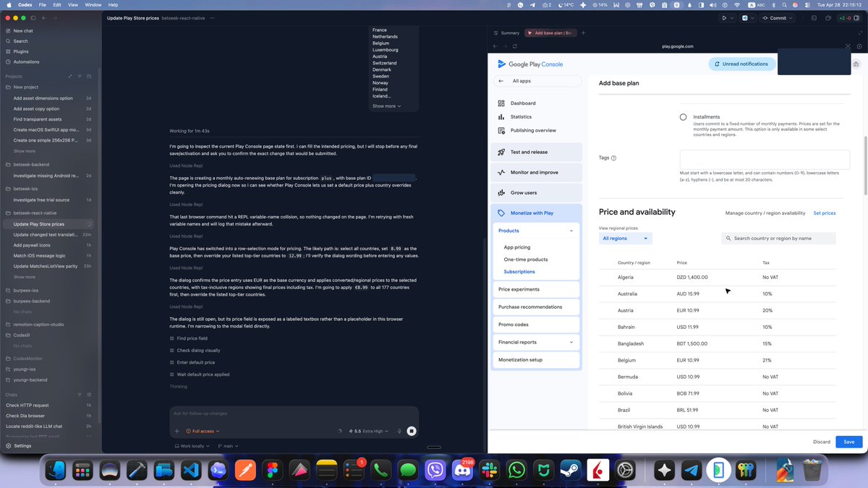Click the diff stats +2 -0 panel toggle
868x488 pixels.
pyautogui.click(x=849, y=17)
